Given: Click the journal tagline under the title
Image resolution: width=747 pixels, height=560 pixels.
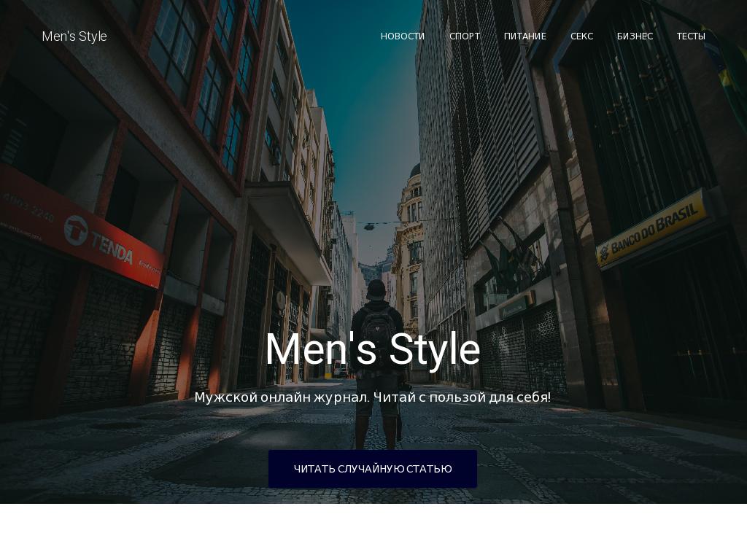Looking at the screenshot, I should click(373, 397).
